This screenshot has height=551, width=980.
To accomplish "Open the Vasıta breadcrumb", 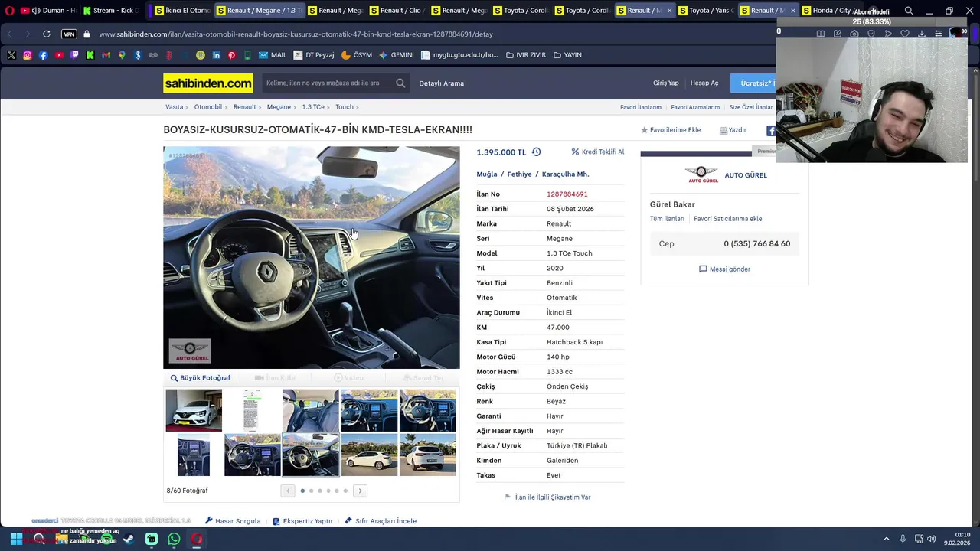I will pyautogui.click(x=175, y=107).
